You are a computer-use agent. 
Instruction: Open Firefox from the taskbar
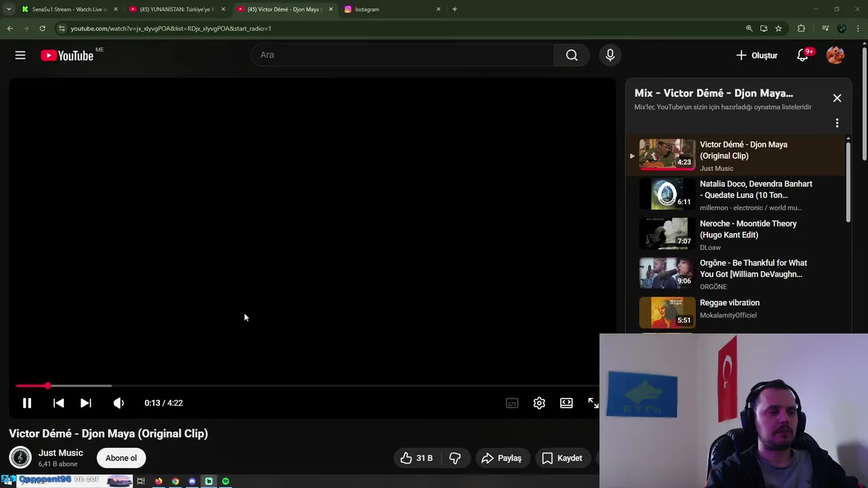(x=159, y=481)
